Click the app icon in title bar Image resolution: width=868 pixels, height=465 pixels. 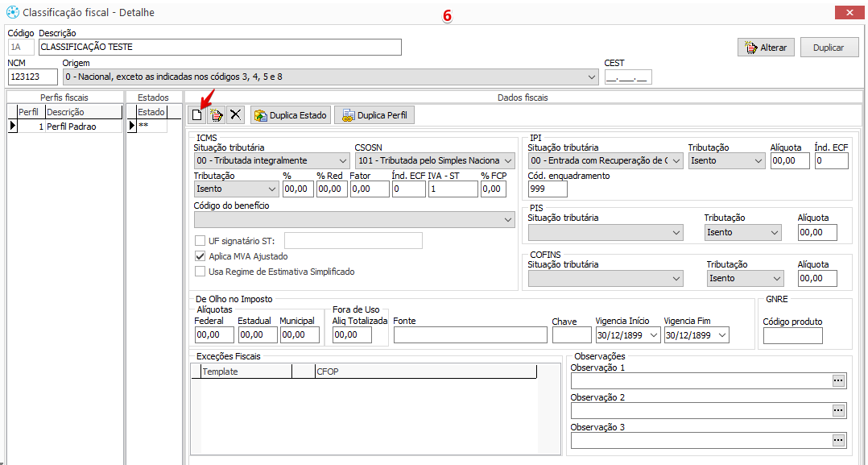click(12, 11)
